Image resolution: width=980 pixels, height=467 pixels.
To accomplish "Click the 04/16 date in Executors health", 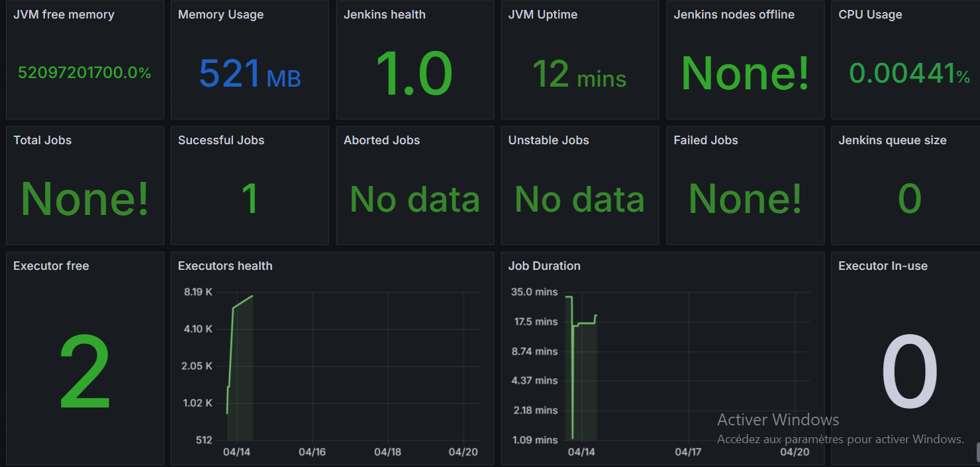I will [x=312, y=452].
